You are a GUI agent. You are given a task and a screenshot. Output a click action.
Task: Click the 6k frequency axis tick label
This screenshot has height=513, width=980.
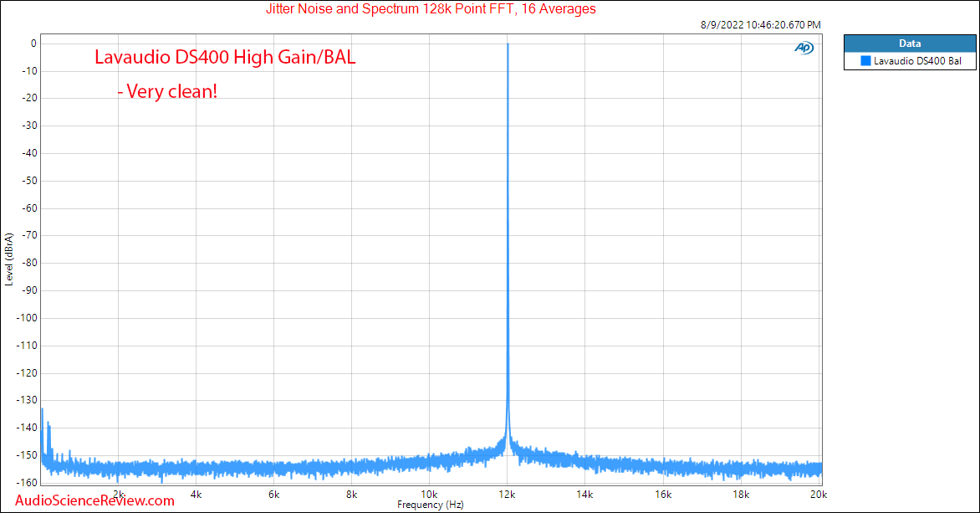[273, 495]
